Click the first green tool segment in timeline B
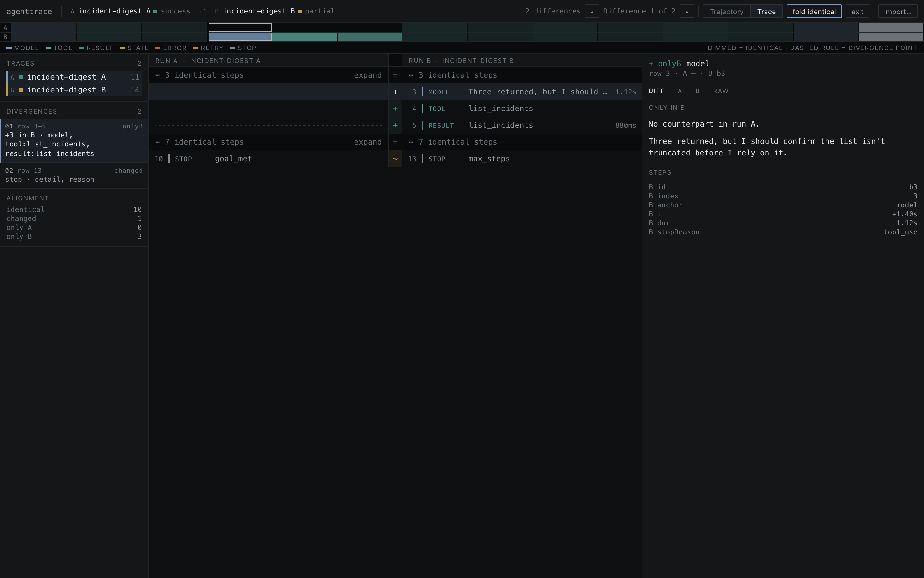This screenshot has height=578, width=924. (x=304, y=37)
